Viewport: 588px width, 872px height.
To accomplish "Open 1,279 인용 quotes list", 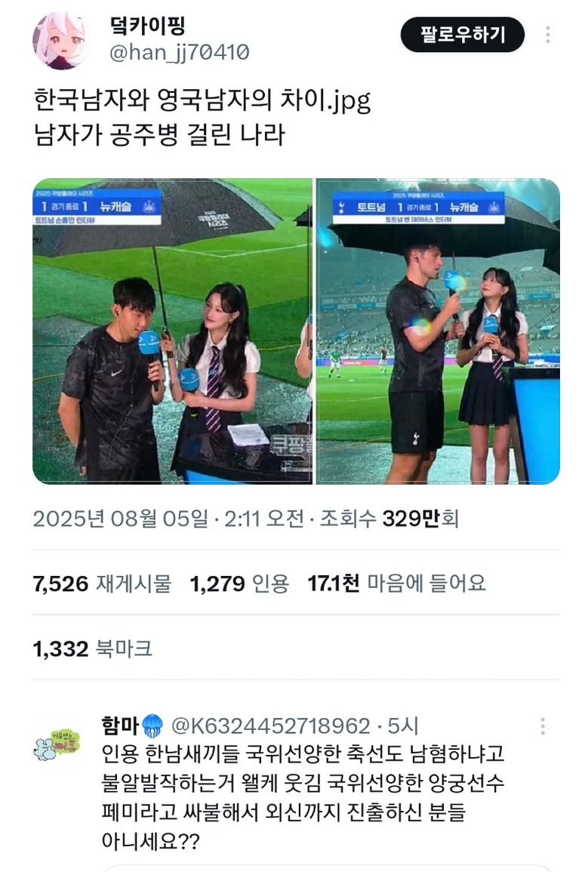I will click(x=239, y=584).
